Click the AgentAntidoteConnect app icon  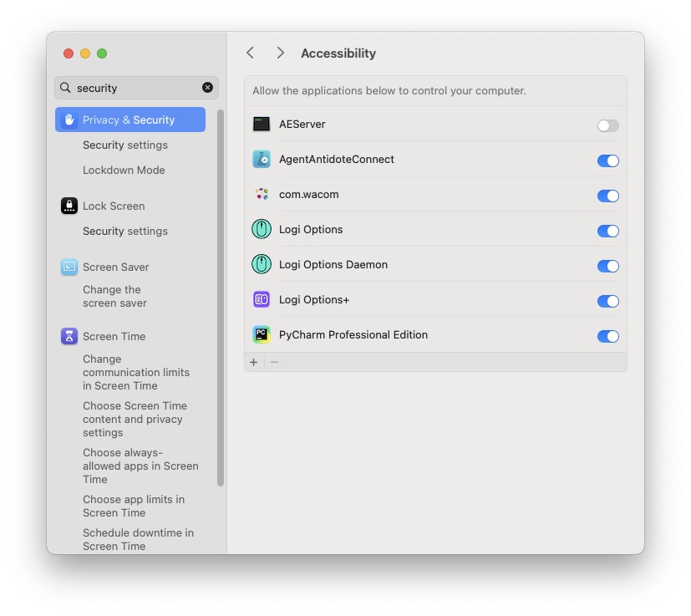pyautogui.click(x=262, y=159)
